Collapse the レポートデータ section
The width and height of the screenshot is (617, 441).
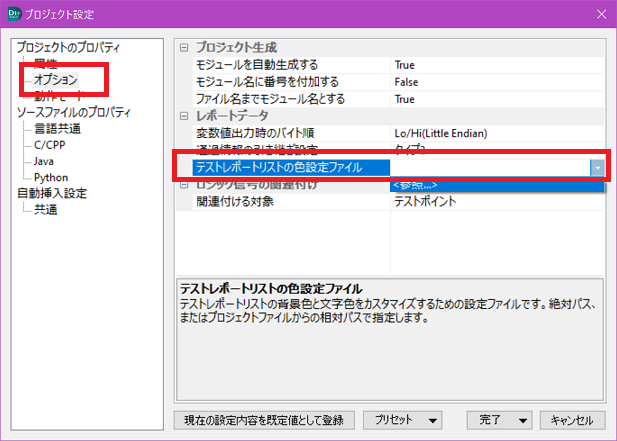[183, 116]
